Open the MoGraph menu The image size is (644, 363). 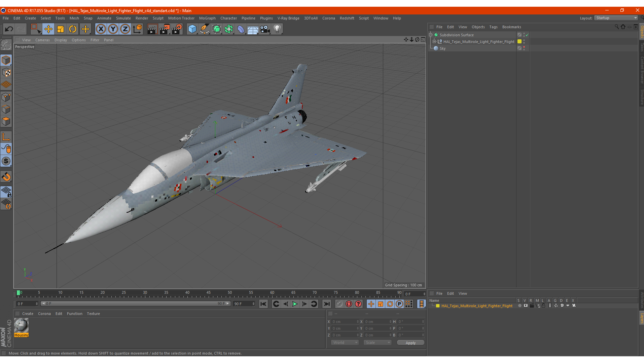point(207,18)
